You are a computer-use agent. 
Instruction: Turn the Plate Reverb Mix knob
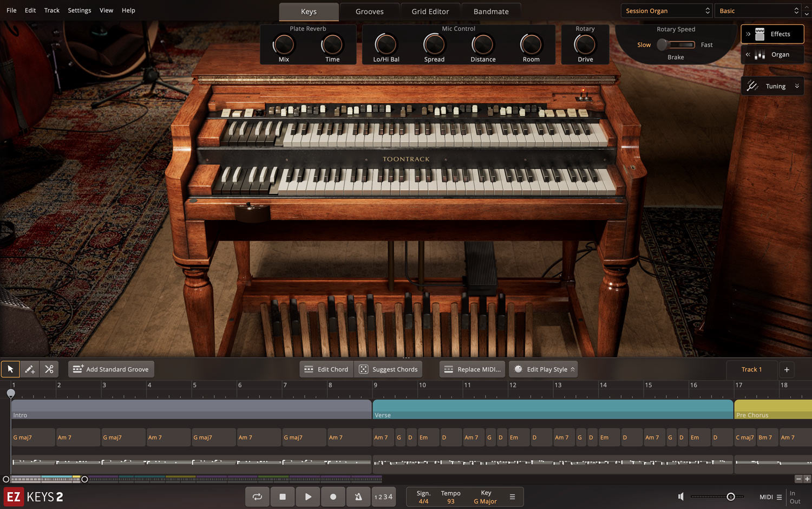(x=284, y=44)
